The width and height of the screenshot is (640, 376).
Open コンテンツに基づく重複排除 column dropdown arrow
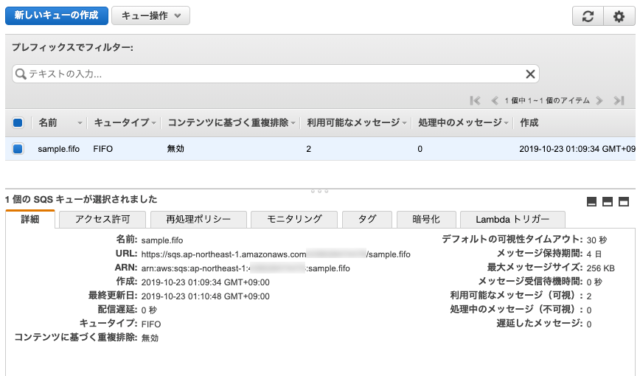click(x=293, y=123)
